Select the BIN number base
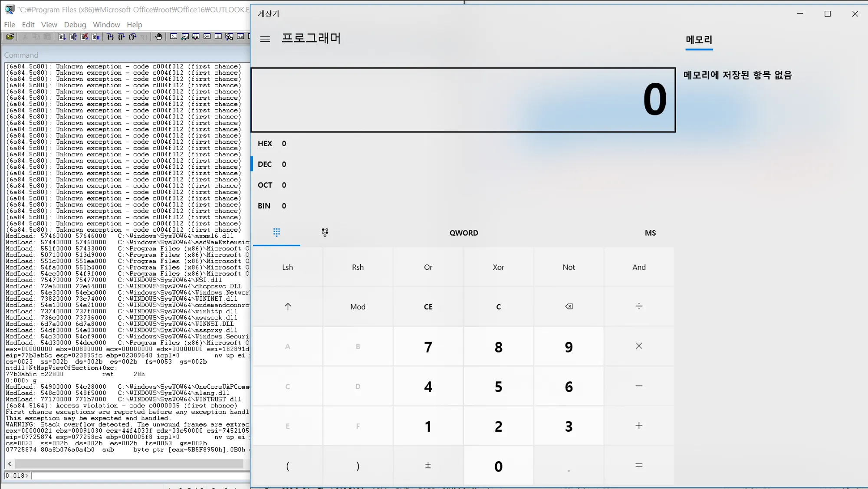Image resolution: width=868 pixels, height=489 pixels. [264, 206]
